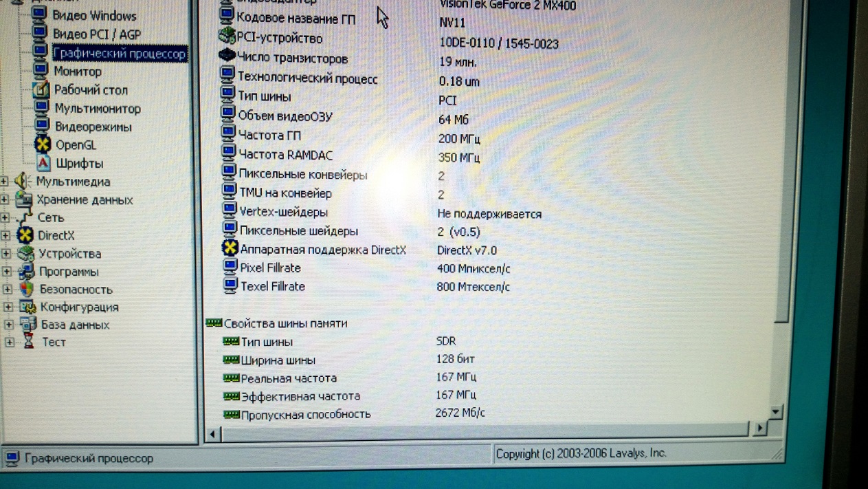Click the Сеть network icon
The width and height of the screenshot is (868, 489).
[25, 217]
